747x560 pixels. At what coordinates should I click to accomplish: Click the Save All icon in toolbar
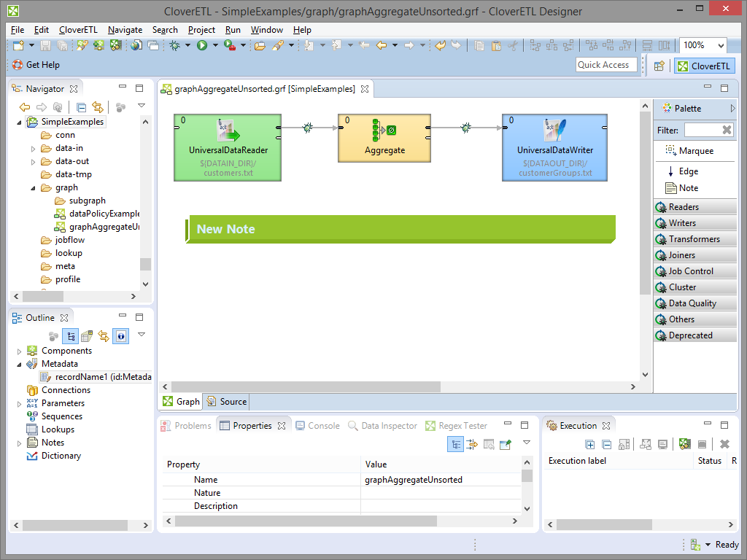point(62,45)
